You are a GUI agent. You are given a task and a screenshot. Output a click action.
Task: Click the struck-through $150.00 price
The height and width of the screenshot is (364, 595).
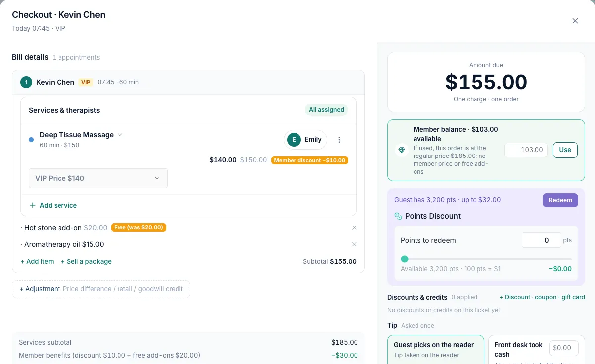click(x=254, y=160)
